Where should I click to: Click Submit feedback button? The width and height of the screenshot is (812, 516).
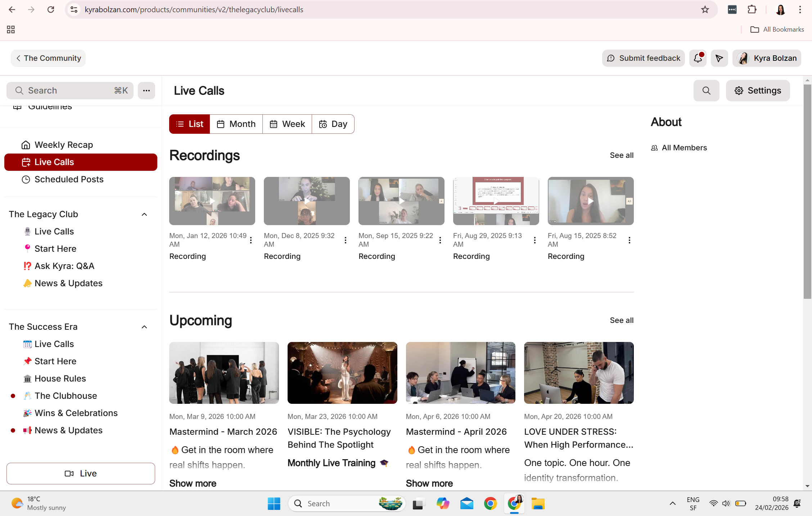(643, 58)
